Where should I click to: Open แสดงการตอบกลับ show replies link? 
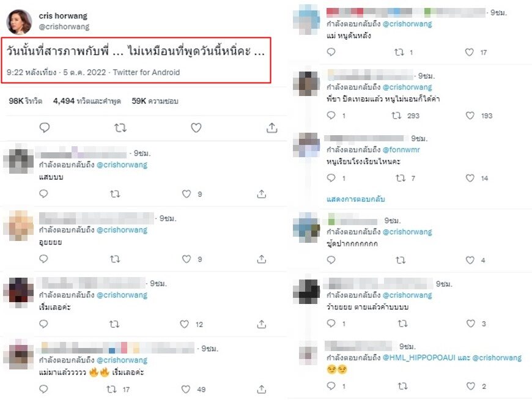355,199
